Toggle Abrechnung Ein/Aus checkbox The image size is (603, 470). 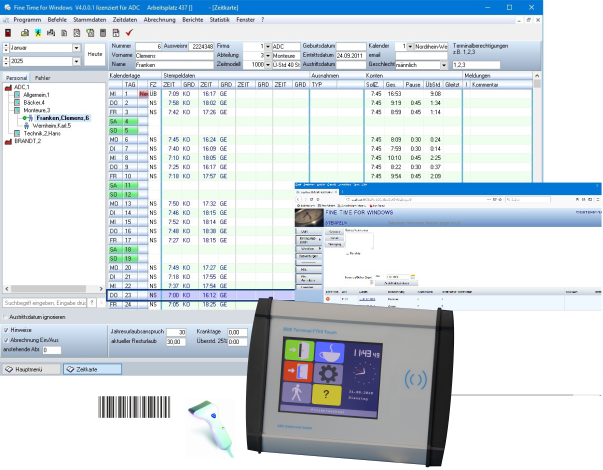click(x=5, y=340)
